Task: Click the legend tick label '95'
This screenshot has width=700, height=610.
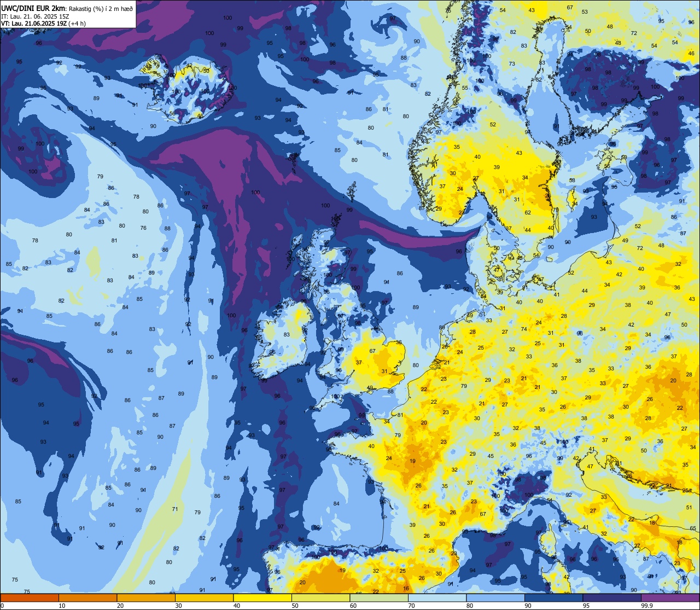Action: point(586,606)
